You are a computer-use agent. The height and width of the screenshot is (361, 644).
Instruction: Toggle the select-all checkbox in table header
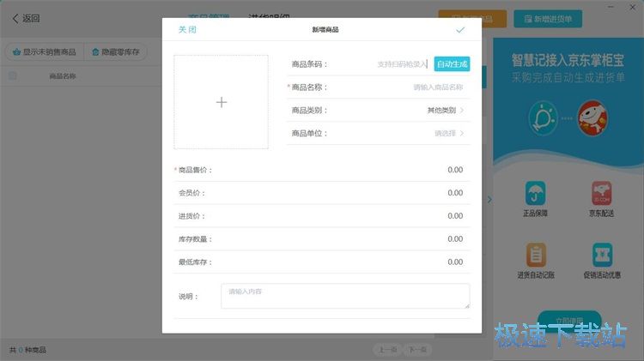coord(13,75)
